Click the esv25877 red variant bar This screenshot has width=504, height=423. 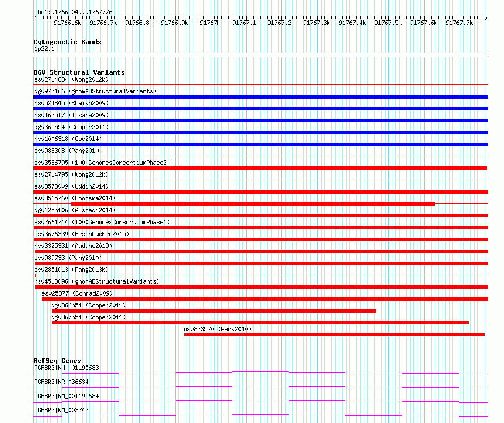[x=265, y=299]
